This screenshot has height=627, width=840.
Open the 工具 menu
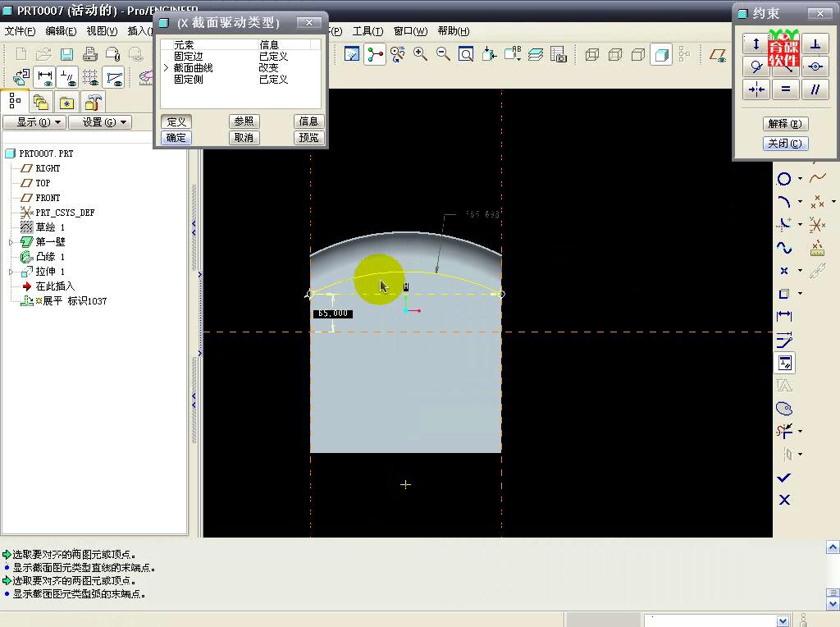pyautogui.click(x=367, y=31)
